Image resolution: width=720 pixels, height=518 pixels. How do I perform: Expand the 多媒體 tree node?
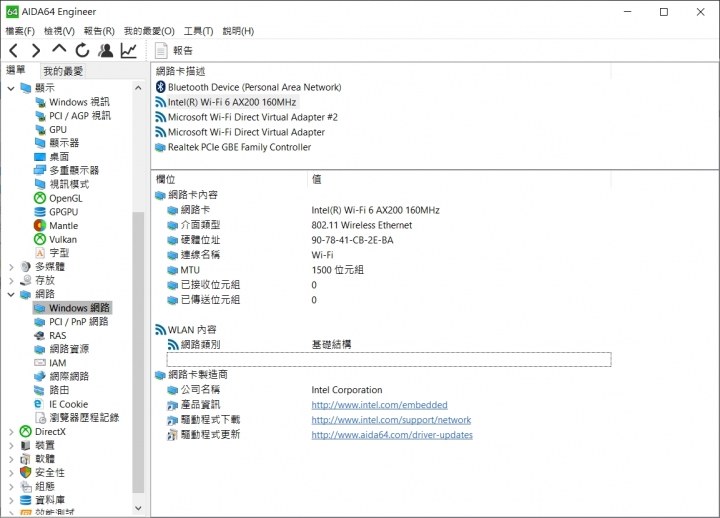click(11, 267)
